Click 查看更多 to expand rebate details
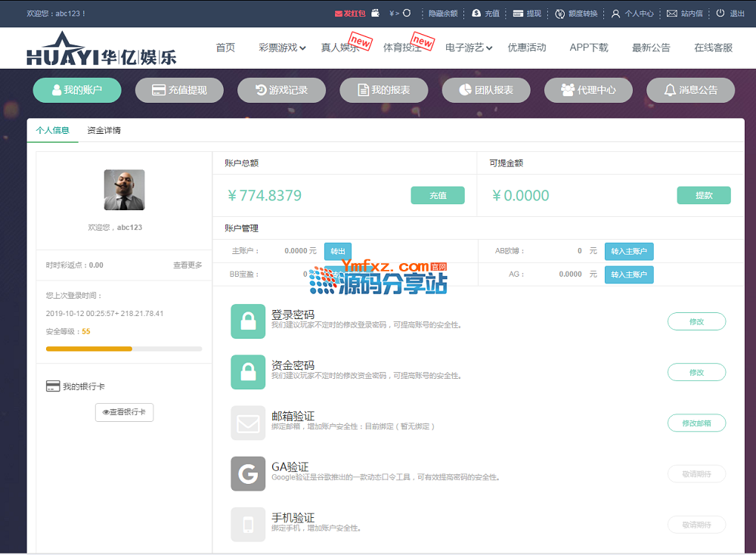This screenshot has width=756, height=555. [187, 265]
